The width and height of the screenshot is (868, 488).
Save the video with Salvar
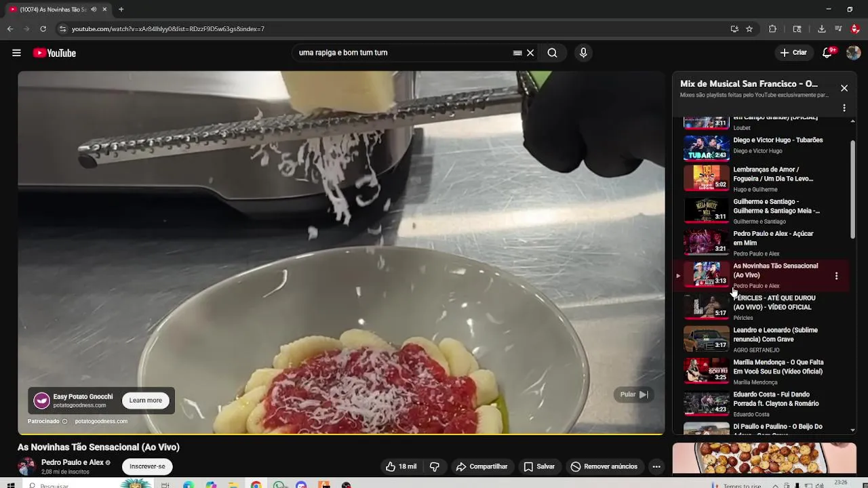click(x=540, y=466)
